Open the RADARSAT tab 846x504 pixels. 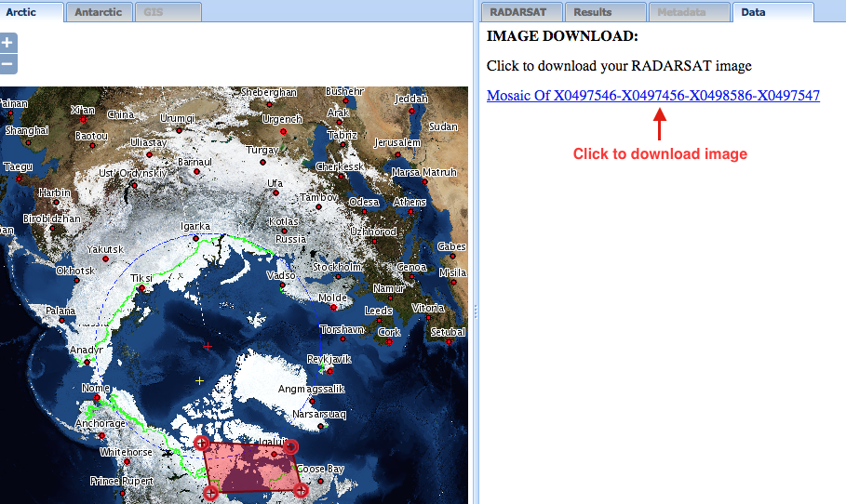click(521, 12)
